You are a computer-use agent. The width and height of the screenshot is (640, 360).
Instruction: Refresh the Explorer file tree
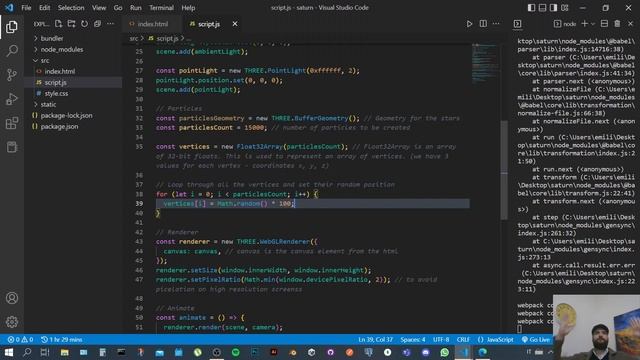pos(84,24)
